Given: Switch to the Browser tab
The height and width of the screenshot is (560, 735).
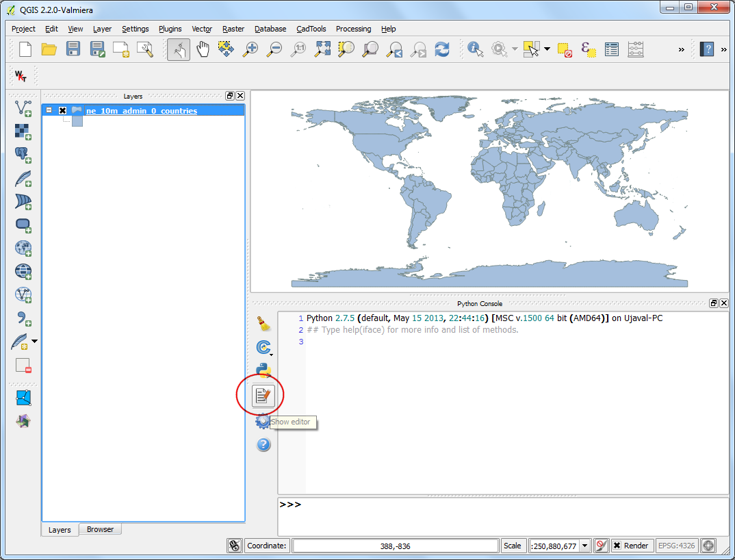Looking at the screenshot, I should point(101,529).
